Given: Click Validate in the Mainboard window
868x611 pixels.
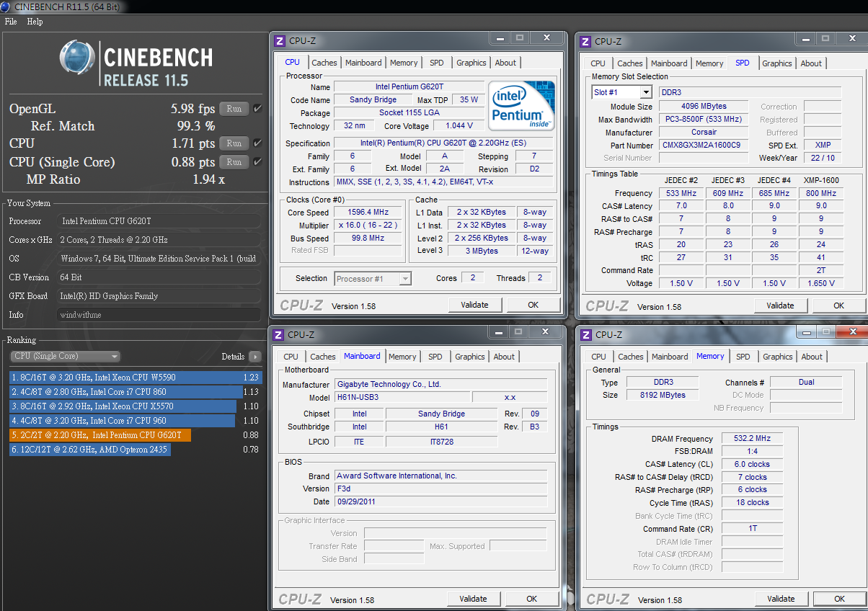Looking at the screenshot, I should click(x=473, y=599).
